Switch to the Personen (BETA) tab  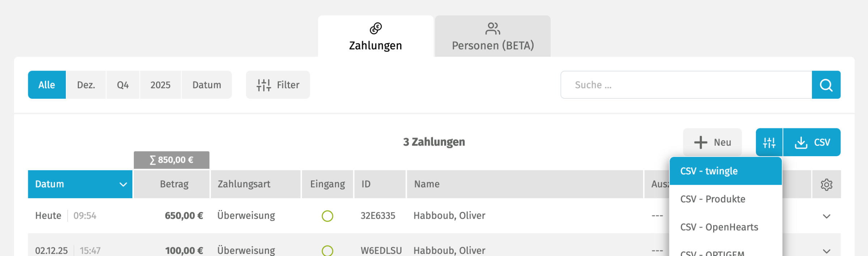click(493, 37)
